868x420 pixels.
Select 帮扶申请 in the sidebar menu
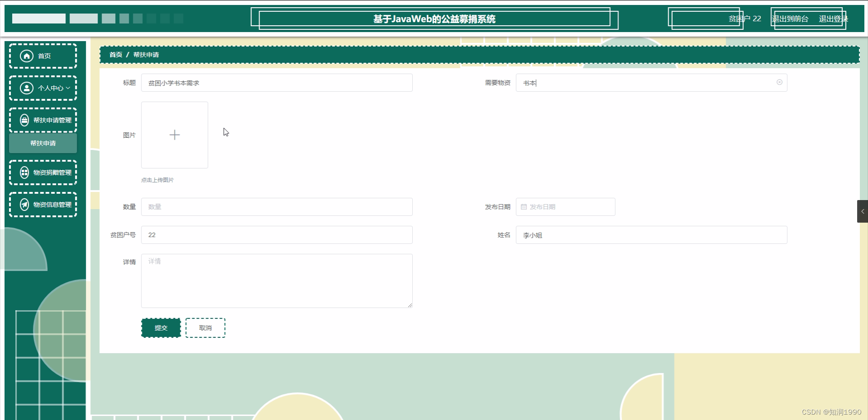pyautogui.click(x=42, y=143)
